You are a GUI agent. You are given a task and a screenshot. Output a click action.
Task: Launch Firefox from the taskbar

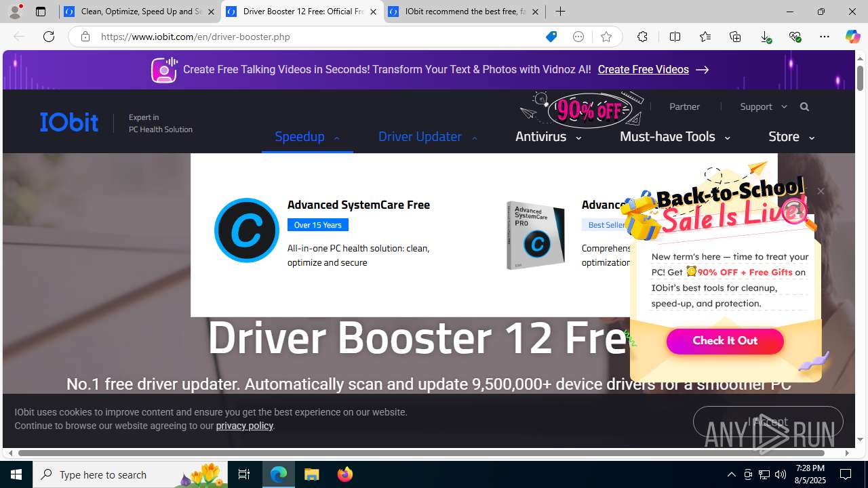tap(345, 474)
